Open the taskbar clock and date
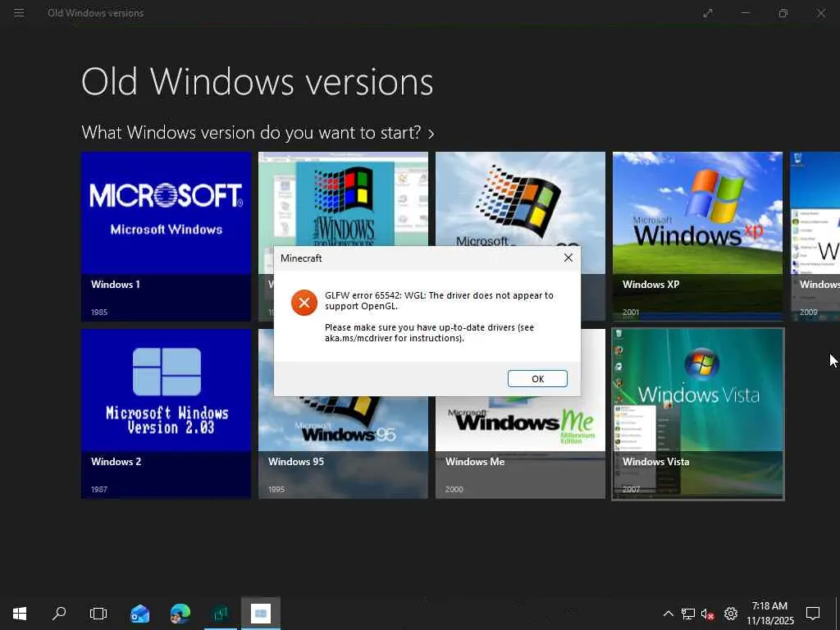The width and height of the screenshot is (840, 630). [x=769, y=614]
